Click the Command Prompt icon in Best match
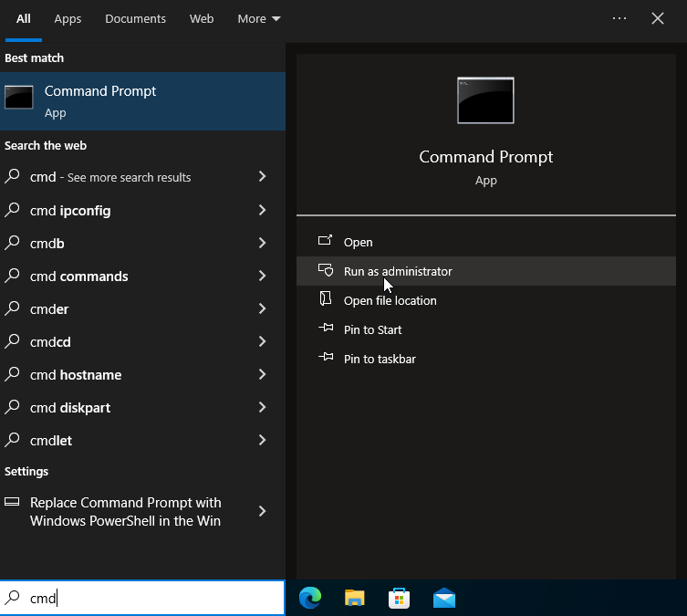 pos(19,97)
